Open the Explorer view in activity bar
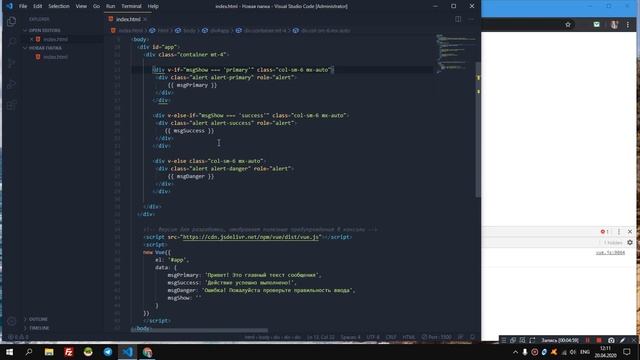Screen dimensions: 640x360 [11, 21]
